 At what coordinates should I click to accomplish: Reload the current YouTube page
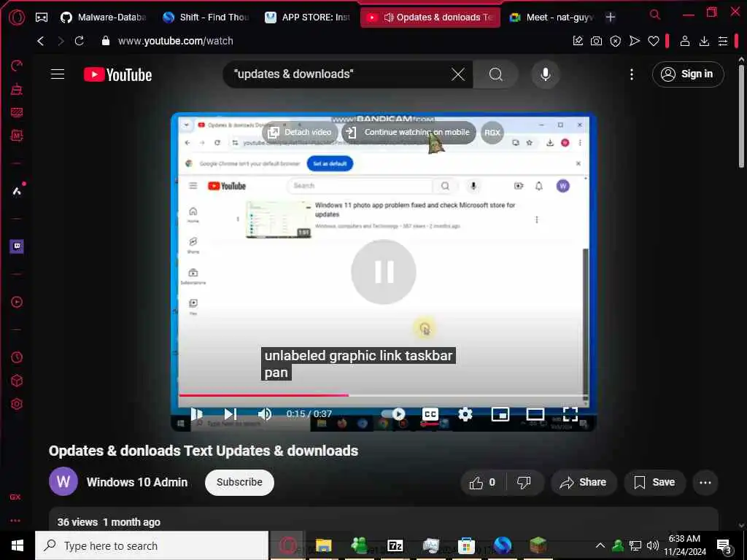pyautogui.click(x=79, y=41)
